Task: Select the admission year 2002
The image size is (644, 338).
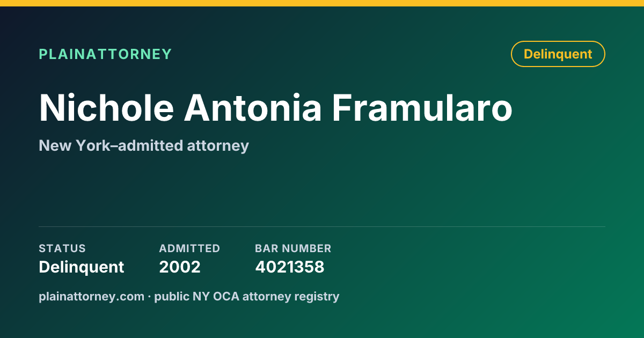Action: click(x=180, y=267)
